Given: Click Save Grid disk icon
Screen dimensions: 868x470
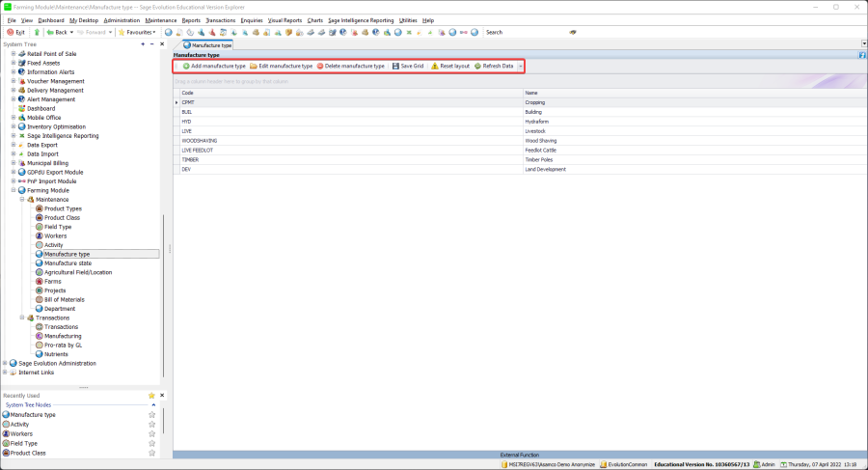Looking at the screenshot, I should pos(395,66).
